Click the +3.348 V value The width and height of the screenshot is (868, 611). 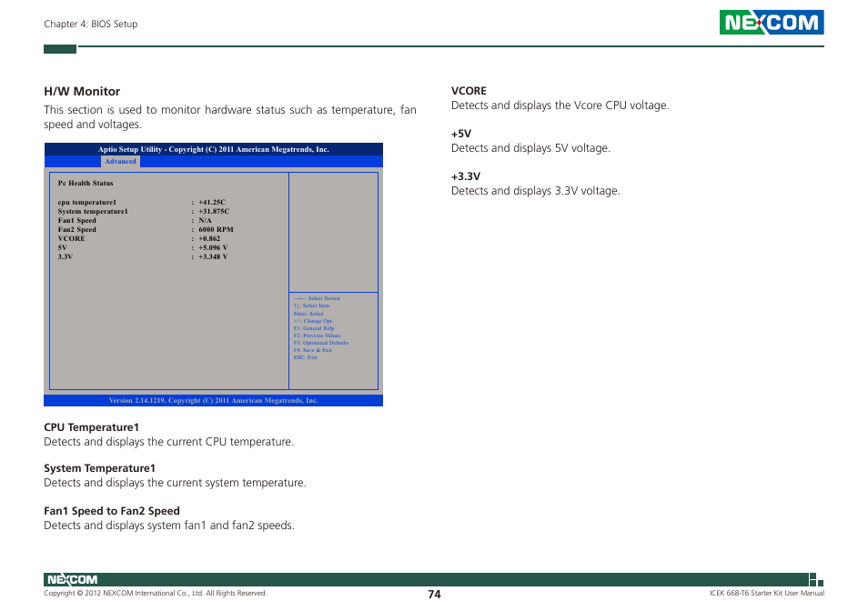click(213, 256)
